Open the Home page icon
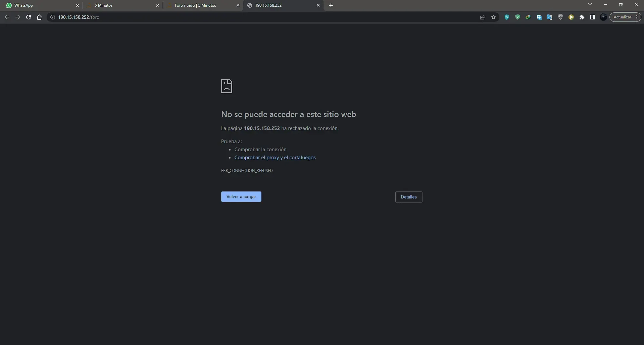The width and height of the screenshot is (644, 345). pyautogui.click(x=39, y=17)
